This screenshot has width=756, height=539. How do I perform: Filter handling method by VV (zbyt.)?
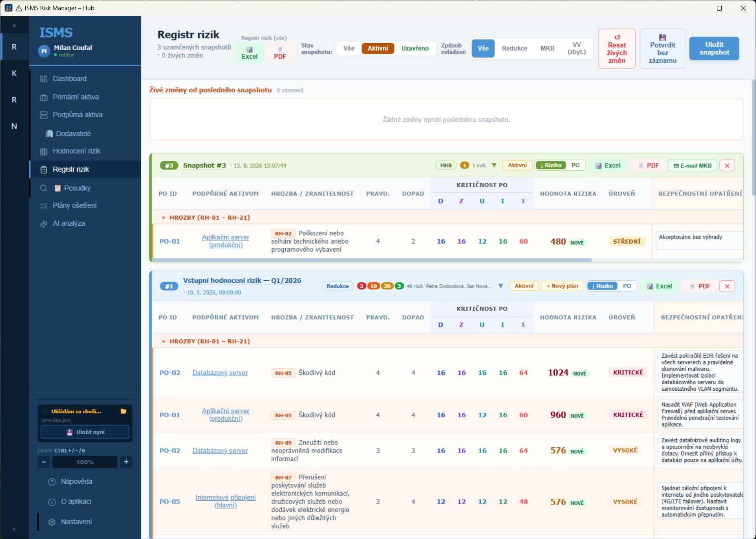click(577, 48)
